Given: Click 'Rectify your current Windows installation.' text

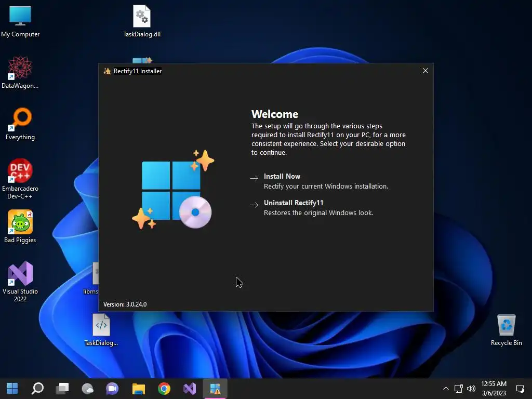Looking at the screenshot, I should click(326, 187).
